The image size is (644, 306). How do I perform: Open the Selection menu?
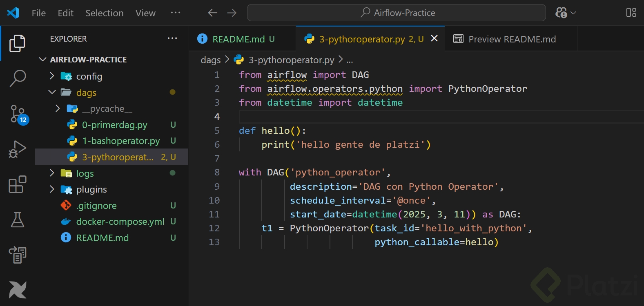click(x=104, y=13)
